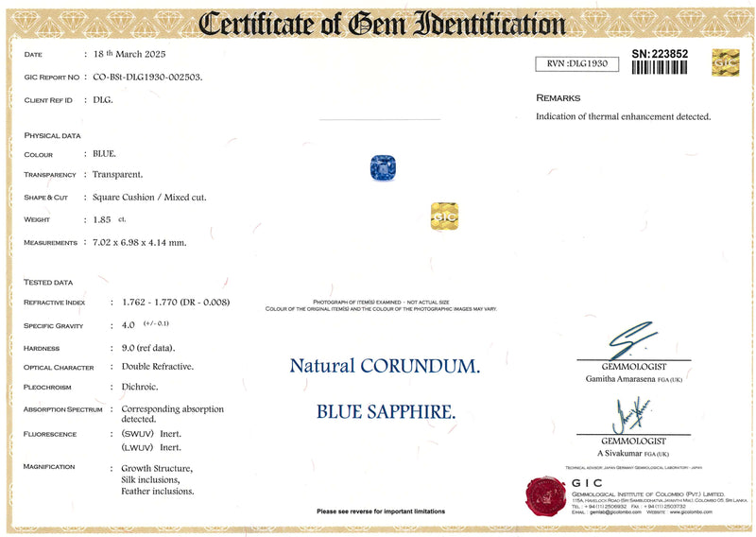The height and width of the screenshot is (537, 756).
Task: Click Double Refractive text
Action: coord(158,367)
